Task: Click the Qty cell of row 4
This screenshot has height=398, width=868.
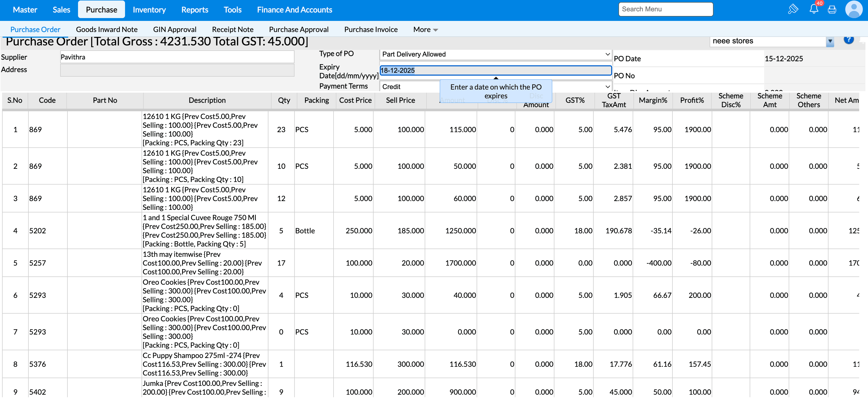Action: pos(281,231)
